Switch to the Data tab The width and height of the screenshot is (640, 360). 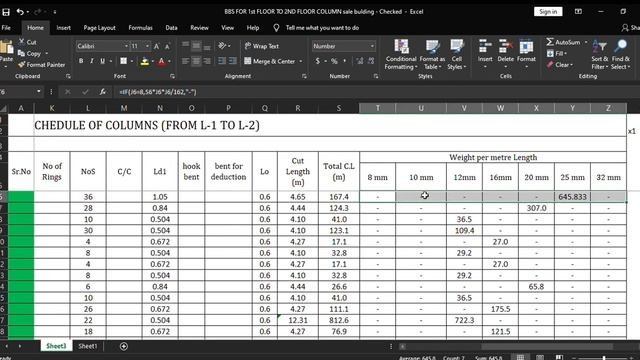point(171,28)
